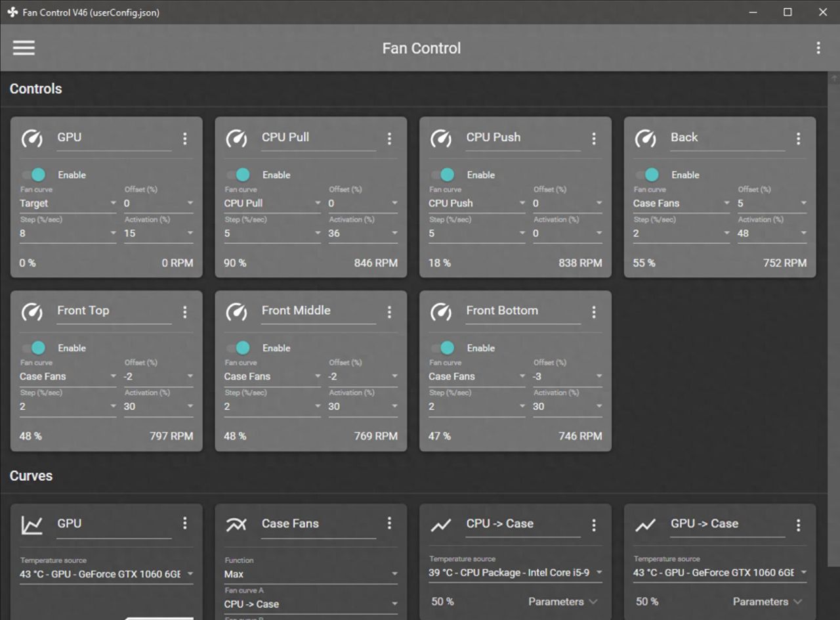
Task: Open CPU Pull Activation percent dropdown
Action: pos(362,233)
